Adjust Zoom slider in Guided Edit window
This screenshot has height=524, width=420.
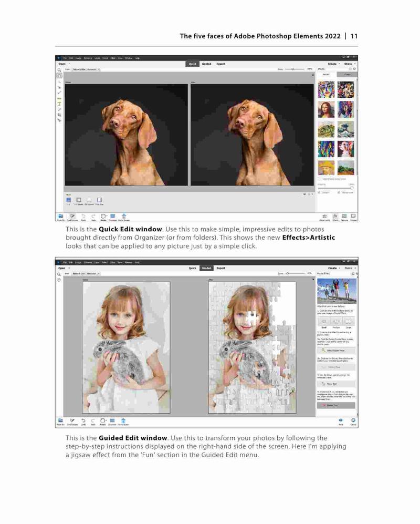click(295, 273)
